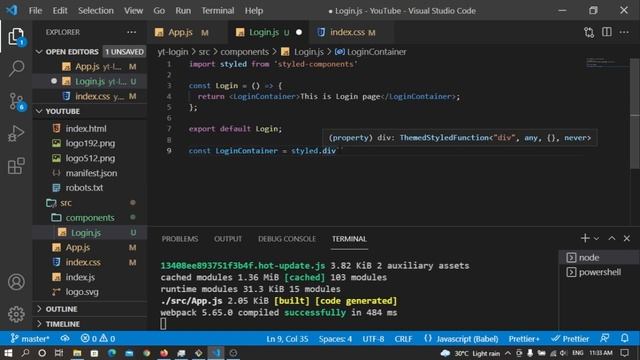
Task: Open editor More Actions ellipsis
Action: coord(624,32)
